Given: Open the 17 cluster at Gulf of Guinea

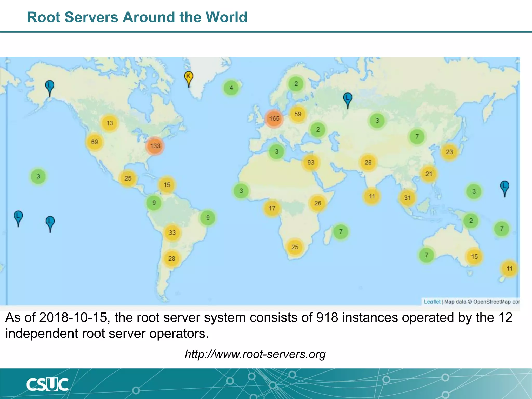Looking at the screenshot, I should tap(272, 208).
